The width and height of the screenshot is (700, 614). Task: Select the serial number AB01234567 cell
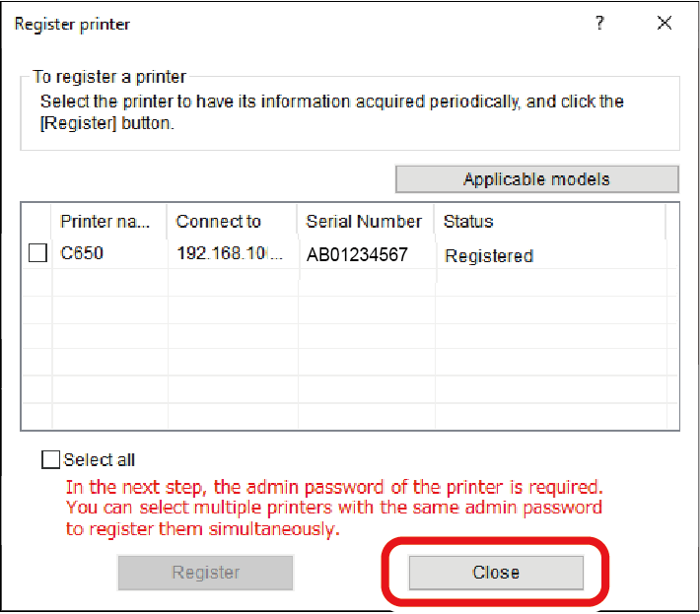tap(356, 254)
